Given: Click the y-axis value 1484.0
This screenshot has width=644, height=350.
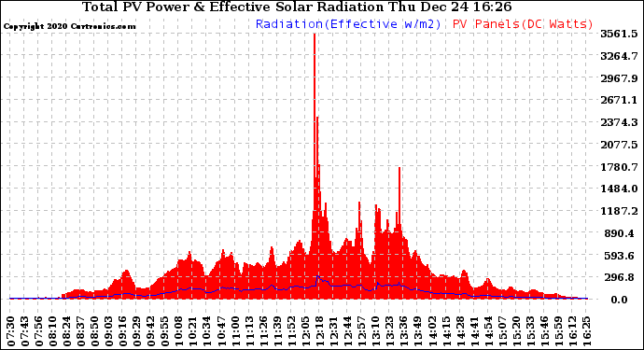Looking at the screenshot, I should point(619,189).
